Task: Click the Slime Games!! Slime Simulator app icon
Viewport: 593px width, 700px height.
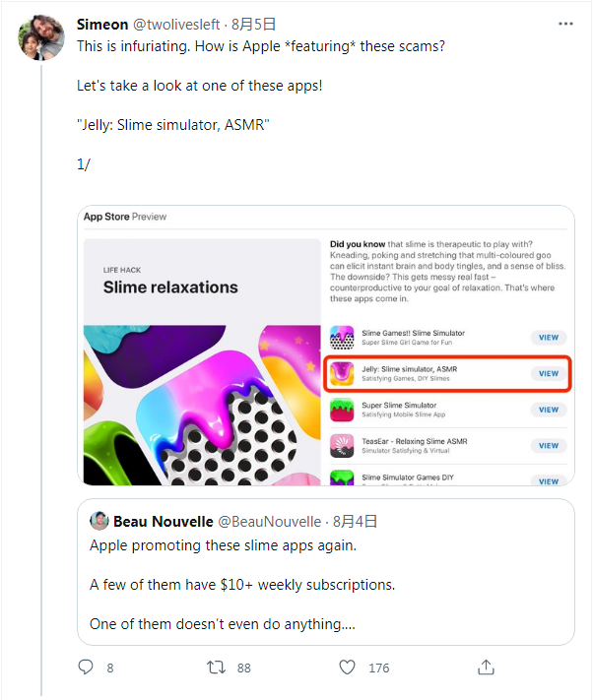Action: [342, 338]
